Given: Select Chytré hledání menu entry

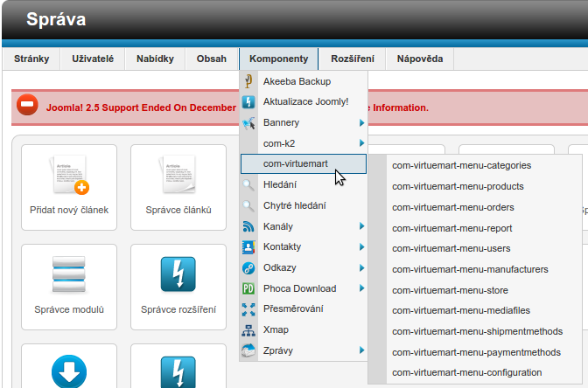Looking at the screenshot, I should [x=294, y=205].
